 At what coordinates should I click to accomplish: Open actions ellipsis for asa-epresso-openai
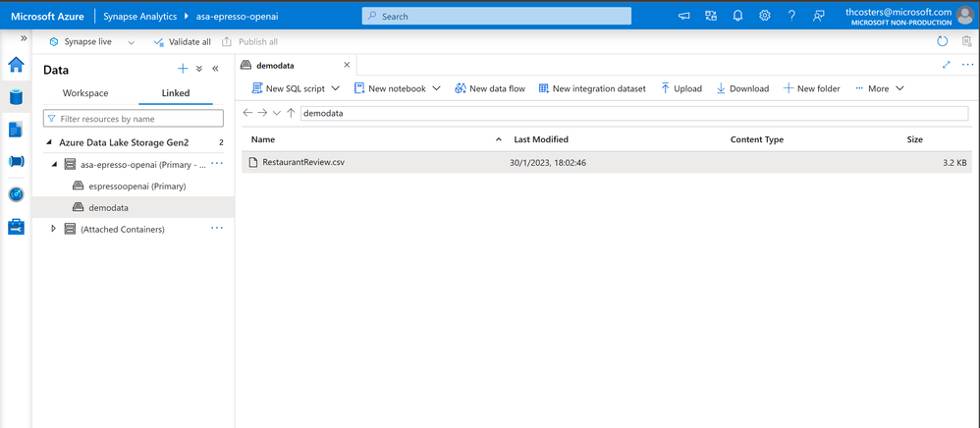[x=217, y=164]
